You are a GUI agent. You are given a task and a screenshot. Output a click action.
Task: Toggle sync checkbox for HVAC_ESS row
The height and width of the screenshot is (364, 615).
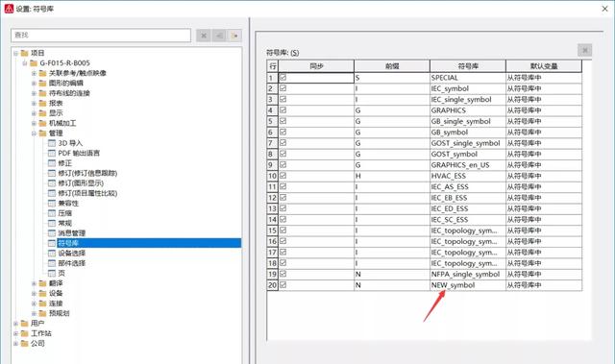[x=283, y=176]
